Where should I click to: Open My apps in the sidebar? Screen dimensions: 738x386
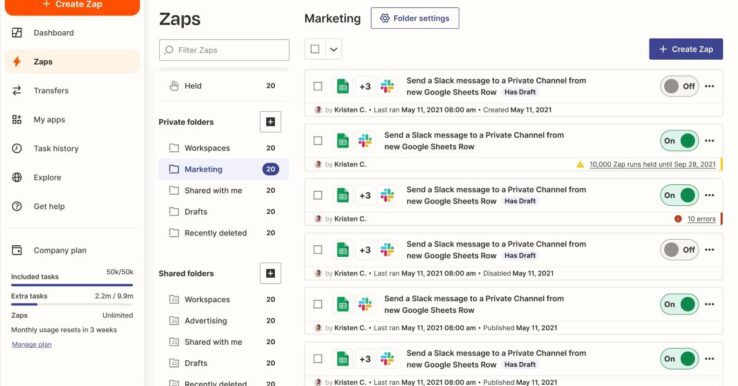72,120
